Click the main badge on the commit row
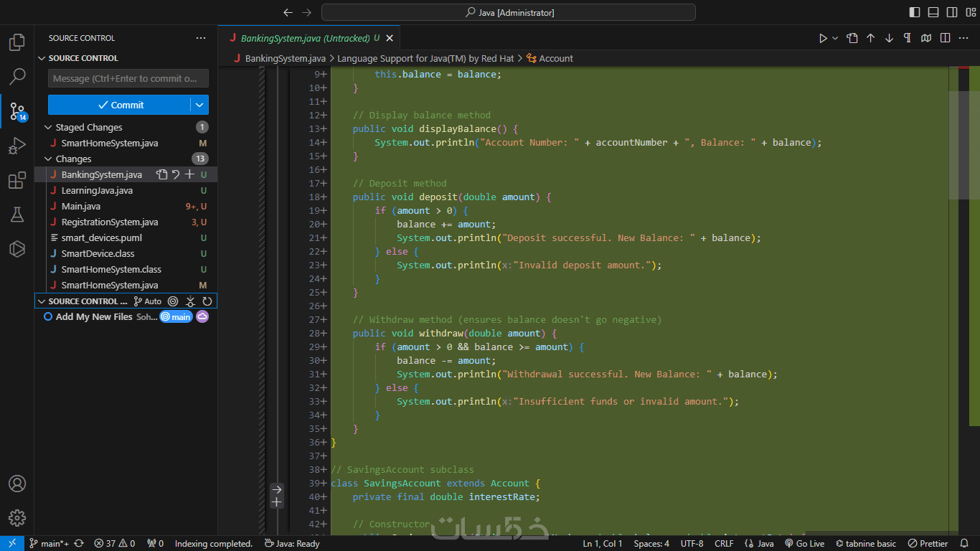Viewport: 980px width, 551px height. [x=176, y=316]
